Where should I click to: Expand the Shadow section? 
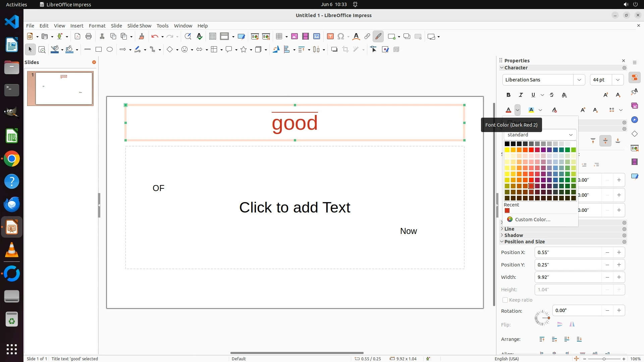pos(514,235)
